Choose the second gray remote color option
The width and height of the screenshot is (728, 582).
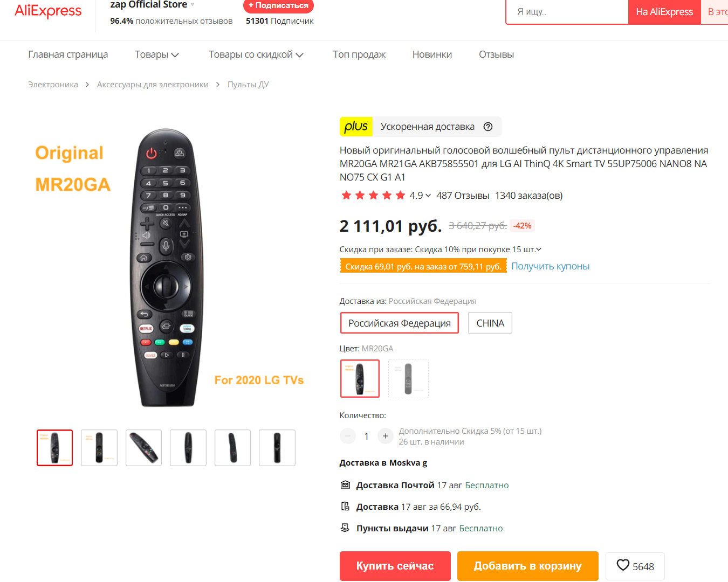coord(408,378)
